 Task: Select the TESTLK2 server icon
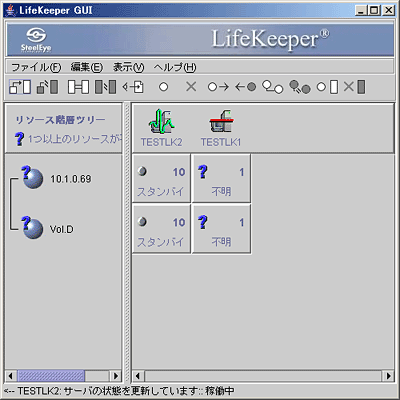161,121
